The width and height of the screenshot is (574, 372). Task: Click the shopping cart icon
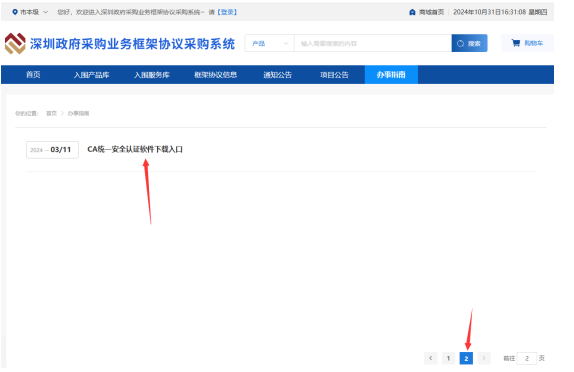coord(516,43)
